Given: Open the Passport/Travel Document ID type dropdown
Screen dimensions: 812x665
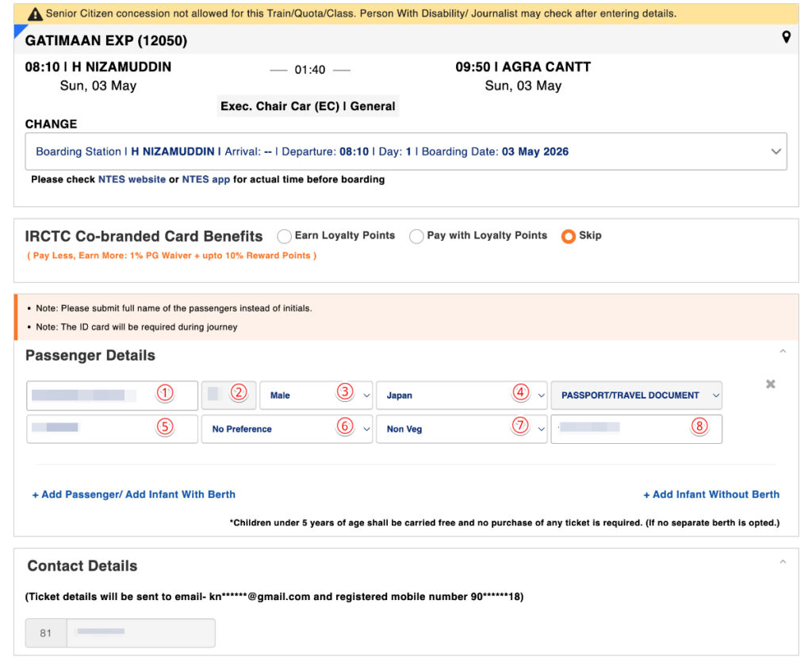Looking at the screenshot, I should coord(637,396).
